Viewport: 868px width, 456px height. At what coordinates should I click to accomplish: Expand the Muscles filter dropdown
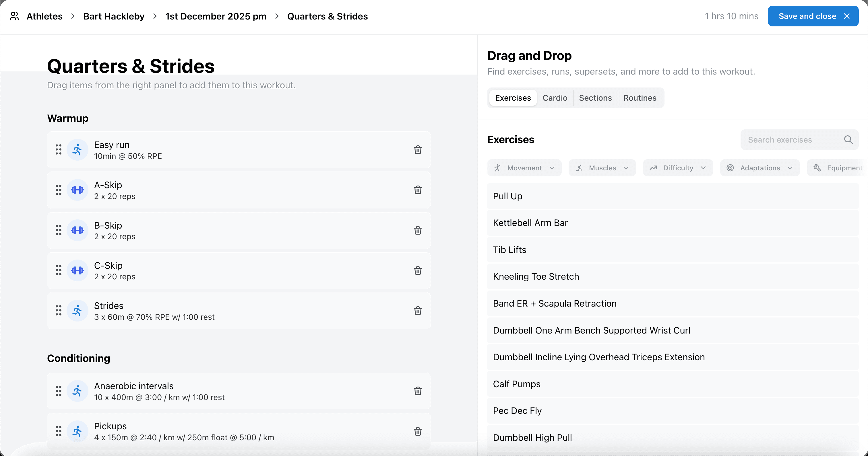(x=602, y=168)
